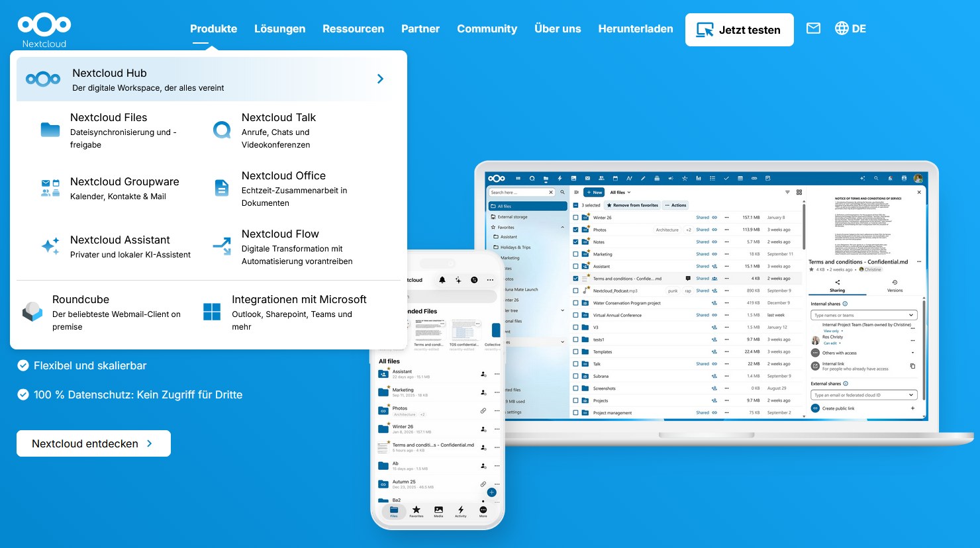
Task: Click the Nextcloud logo in the header
Action: [x=44, y=31]
